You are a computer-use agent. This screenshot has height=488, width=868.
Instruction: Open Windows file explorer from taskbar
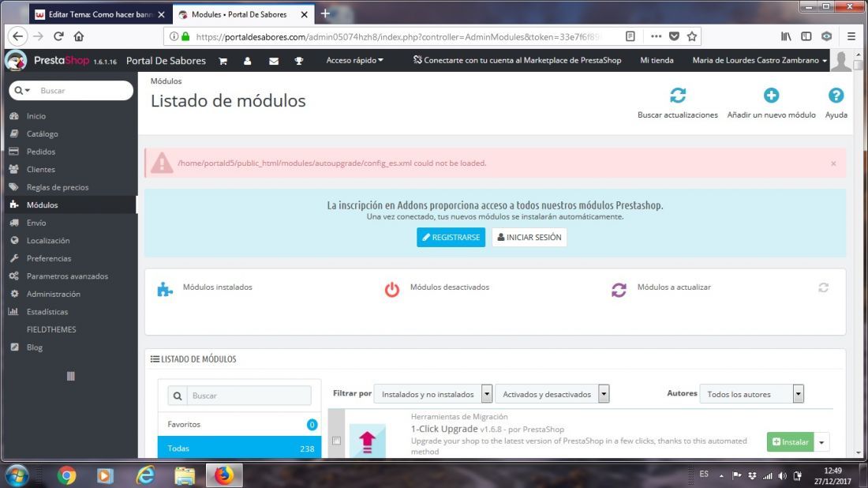point(185,475)
